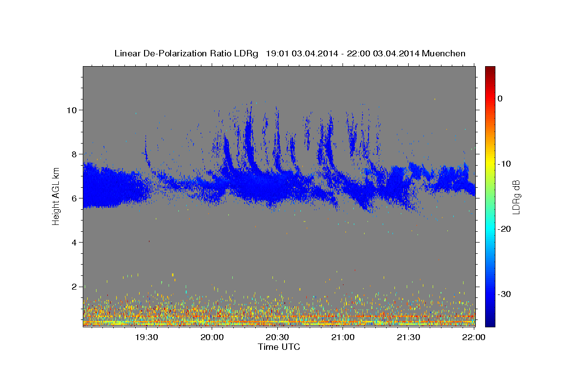
Task: Click the yellow section of the colorbar
Action: pyautogui.click(x=490, y=162)
